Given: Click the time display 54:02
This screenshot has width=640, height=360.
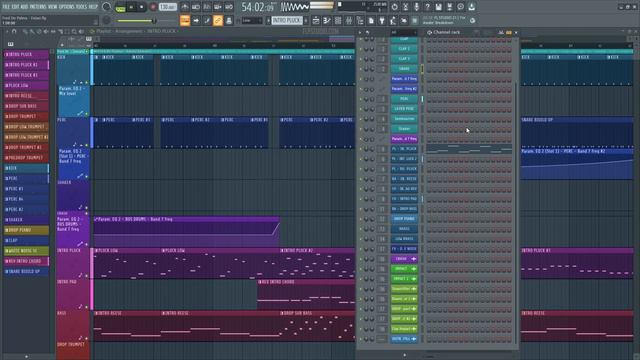Looking at the screenshot, I should point(257,7).
